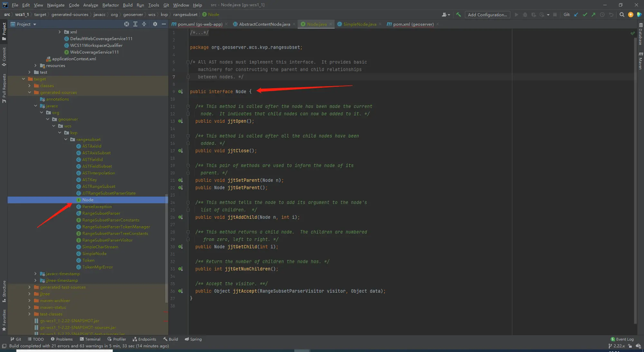Image resolution: width=644 pixels, height=352 pixels.
Task: Collapse the rangesubset package
Action: click(x=66, y=140)
